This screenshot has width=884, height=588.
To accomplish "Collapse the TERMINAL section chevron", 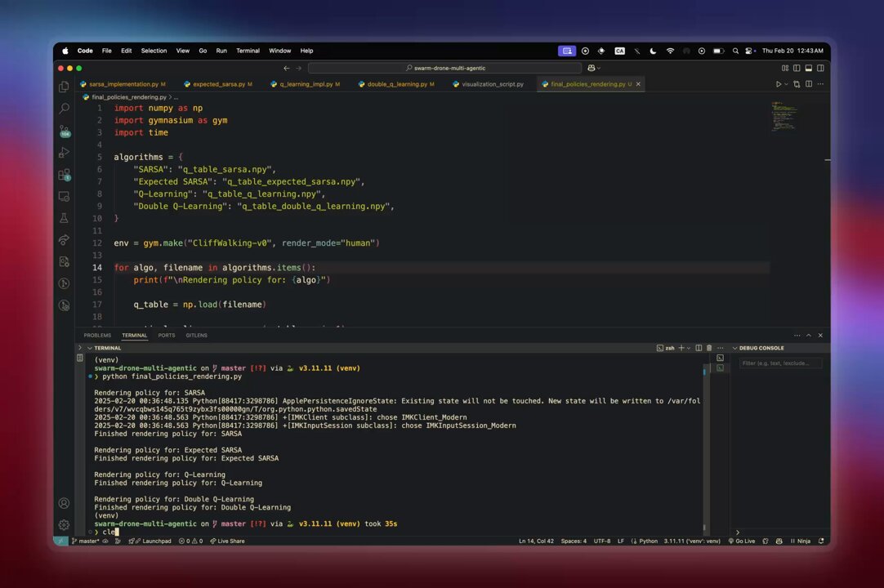I will pyautogui.click(x=89, y=348).
